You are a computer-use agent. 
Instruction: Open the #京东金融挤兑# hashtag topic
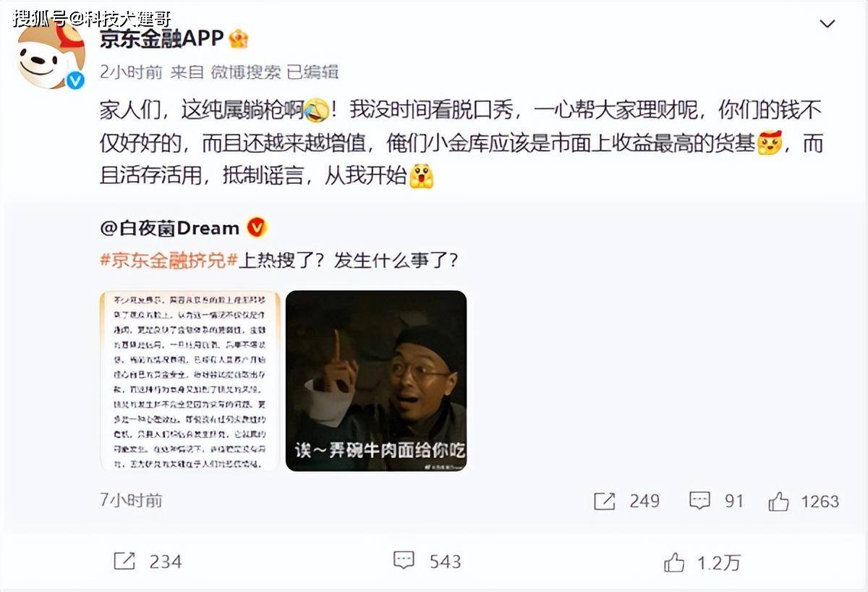169,261
